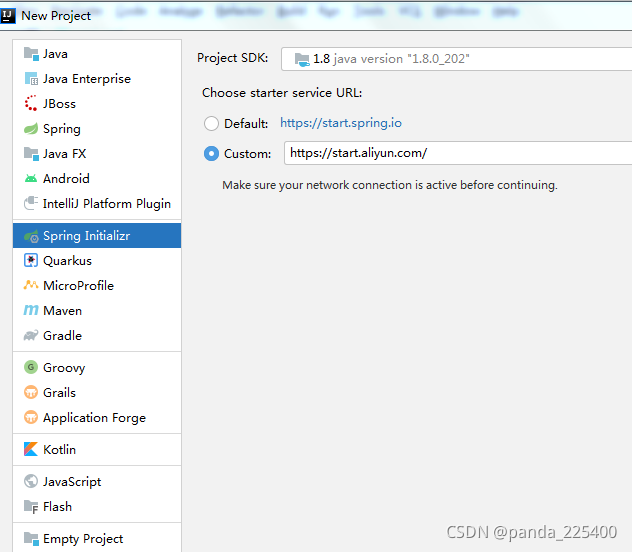Pick Android project type
Screen dimensions: 632x552
pos(66,178)
